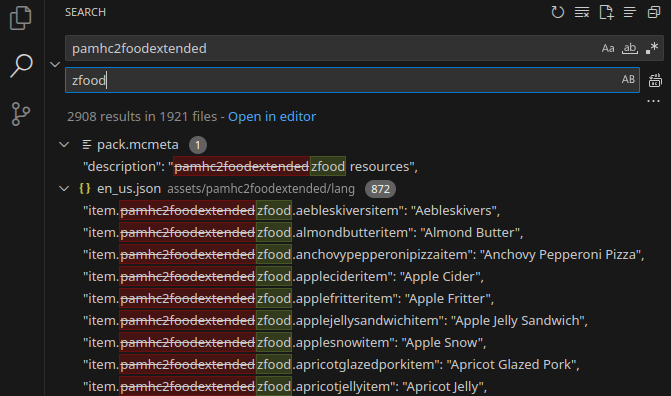Toggle Match Case option

pyautogui.click(x=608, y=48)
